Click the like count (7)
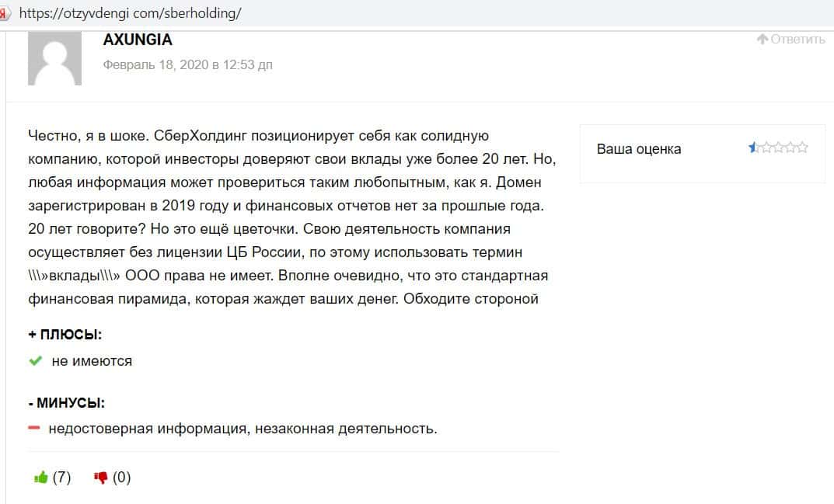The image size is (834, 504). click(61, 478)
